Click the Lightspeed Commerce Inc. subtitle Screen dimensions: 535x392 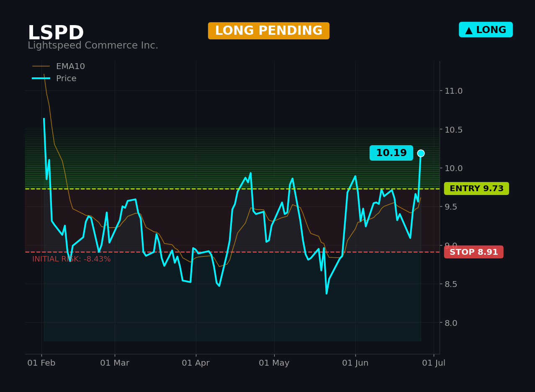[x=93, y=46]
